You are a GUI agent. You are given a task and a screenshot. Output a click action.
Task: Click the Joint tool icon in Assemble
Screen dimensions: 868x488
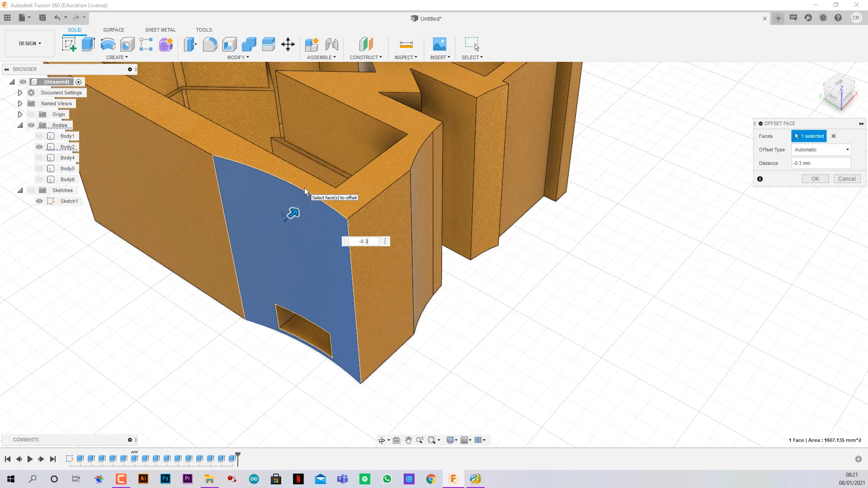(x=331, y=44)
